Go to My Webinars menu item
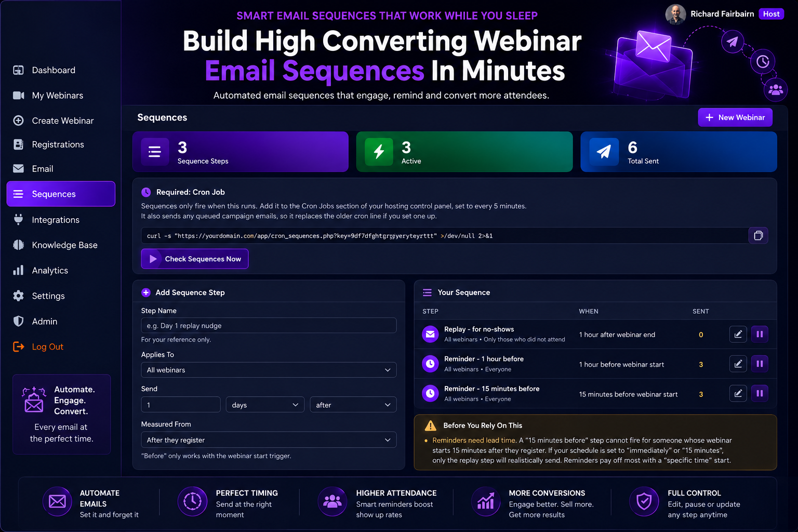 [57, 95]
